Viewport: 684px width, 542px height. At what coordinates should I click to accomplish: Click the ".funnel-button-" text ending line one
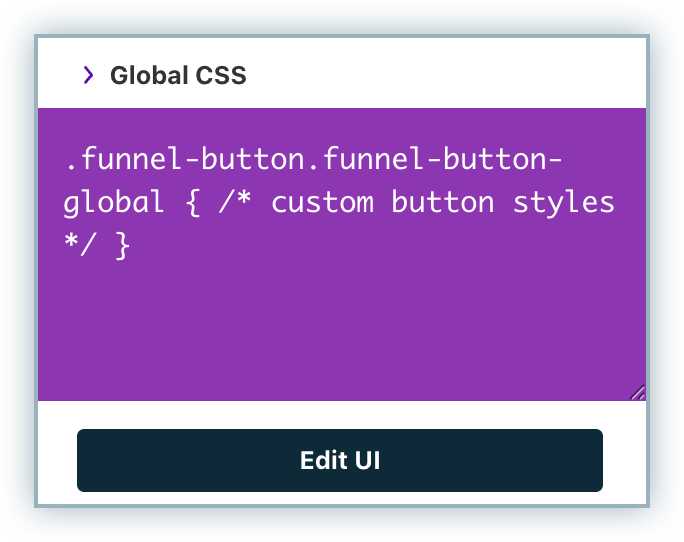tap(443, 159)
